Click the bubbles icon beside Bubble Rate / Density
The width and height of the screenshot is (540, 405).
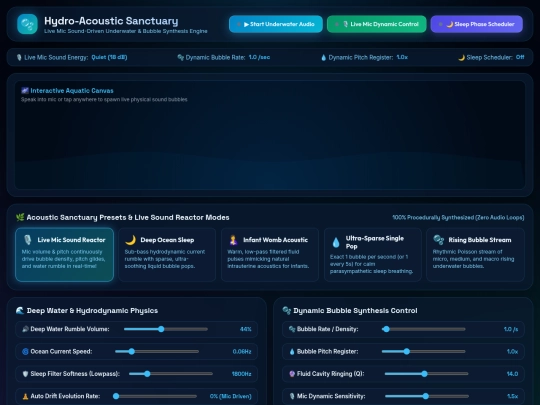292,329
